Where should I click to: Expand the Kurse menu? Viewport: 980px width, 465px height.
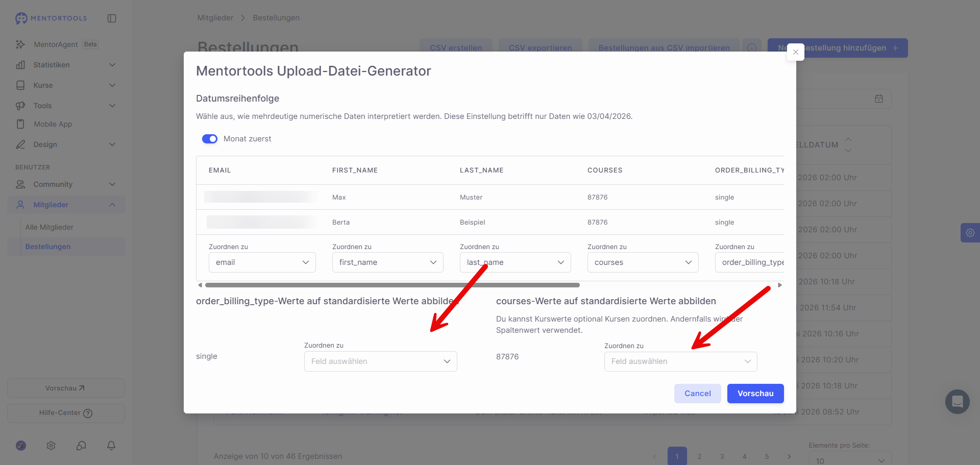[x=112, y=85]
